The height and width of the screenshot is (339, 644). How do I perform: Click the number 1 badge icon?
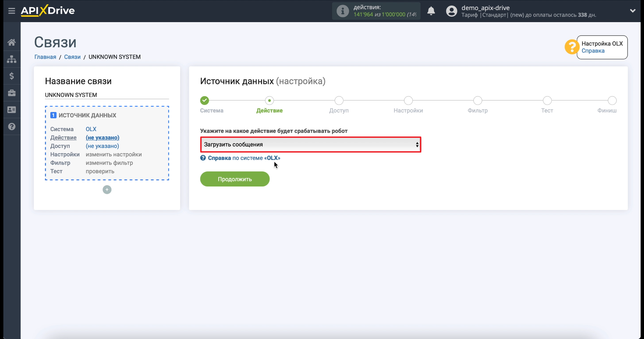tap(53, 115)
